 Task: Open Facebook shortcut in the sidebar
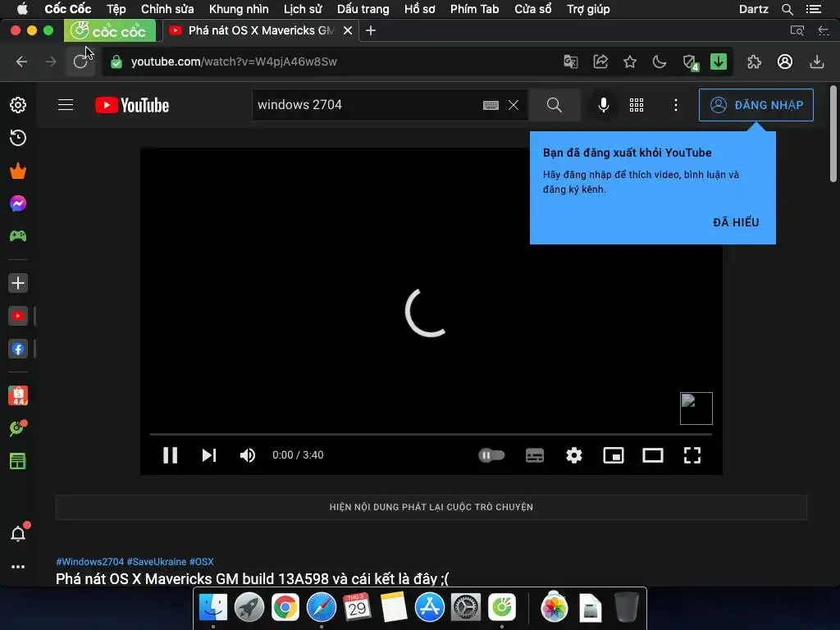coord(18,349)
